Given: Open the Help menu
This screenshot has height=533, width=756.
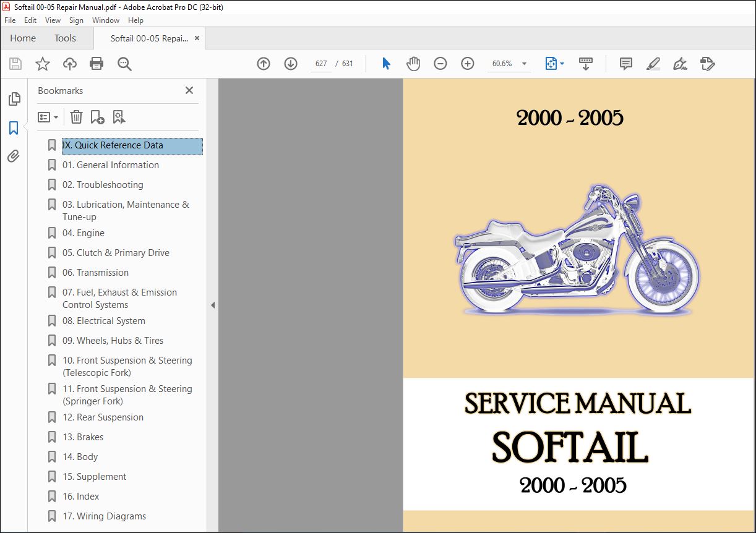Looking at the screenshot, I should [135, 20].
